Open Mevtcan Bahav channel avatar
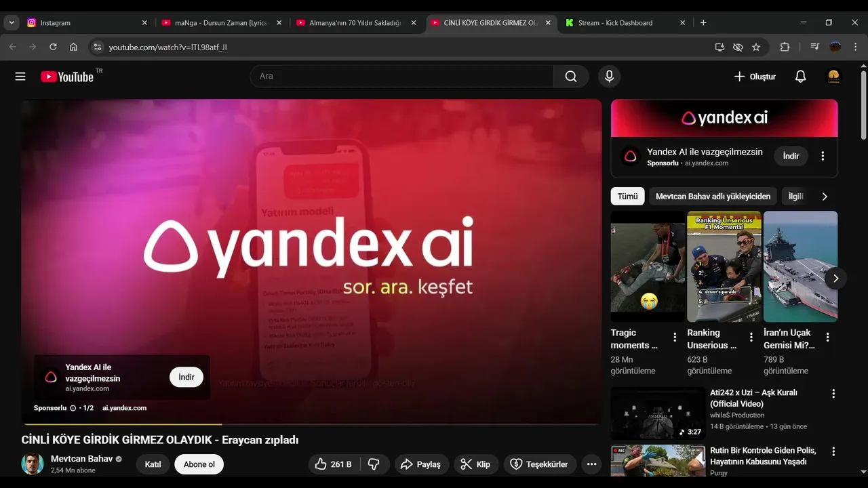The height and width of the screenshot is (488, 868). point(32,464)
